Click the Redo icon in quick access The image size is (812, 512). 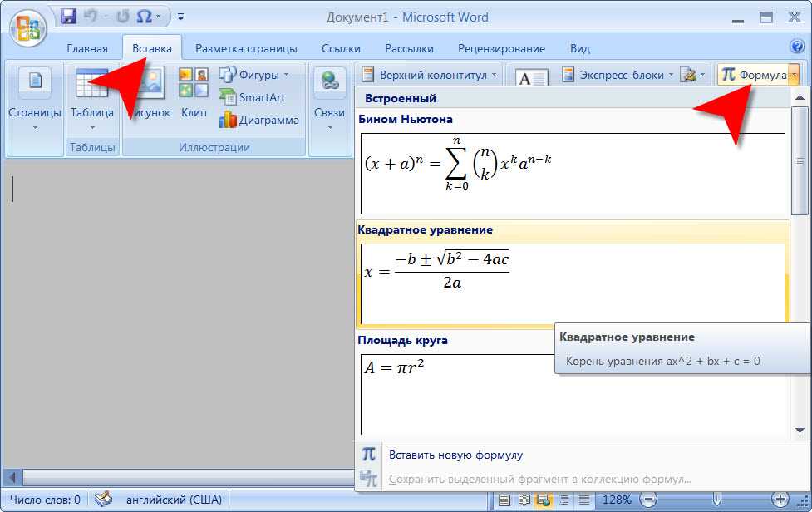(x=122, y=17)
